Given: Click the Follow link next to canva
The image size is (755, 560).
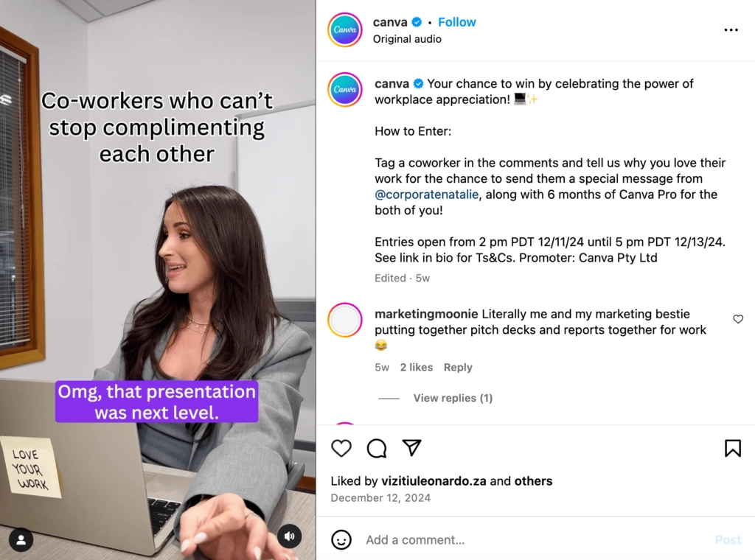Looking at the screenshot, I should [456, 22].
